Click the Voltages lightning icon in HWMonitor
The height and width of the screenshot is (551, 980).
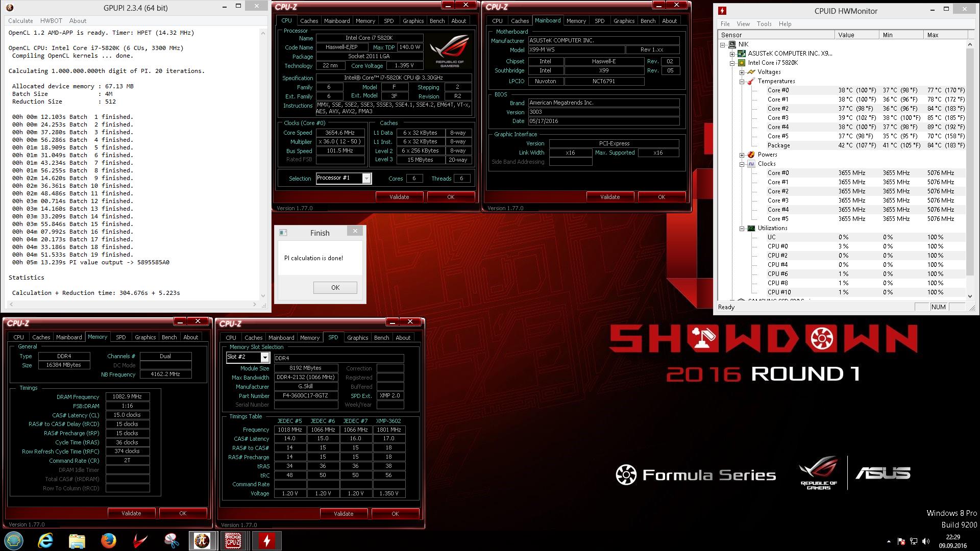751,72
